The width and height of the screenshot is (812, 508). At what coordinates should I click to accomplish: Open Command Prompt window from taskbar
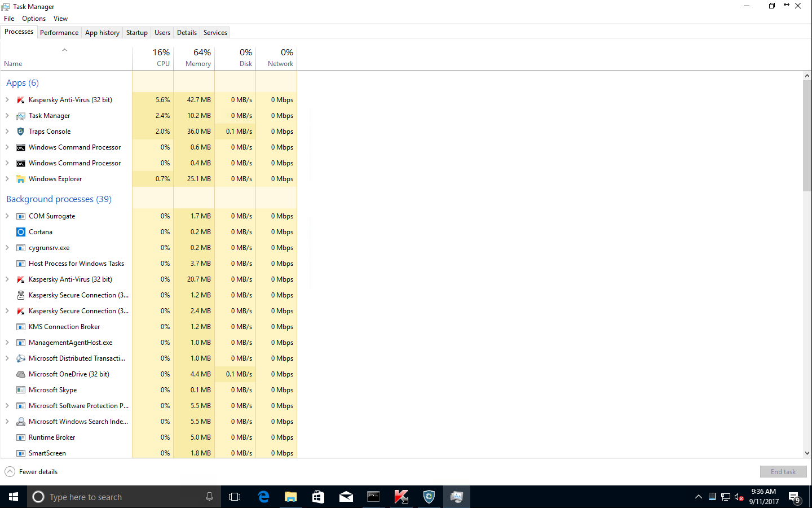[x=374, y=497]
